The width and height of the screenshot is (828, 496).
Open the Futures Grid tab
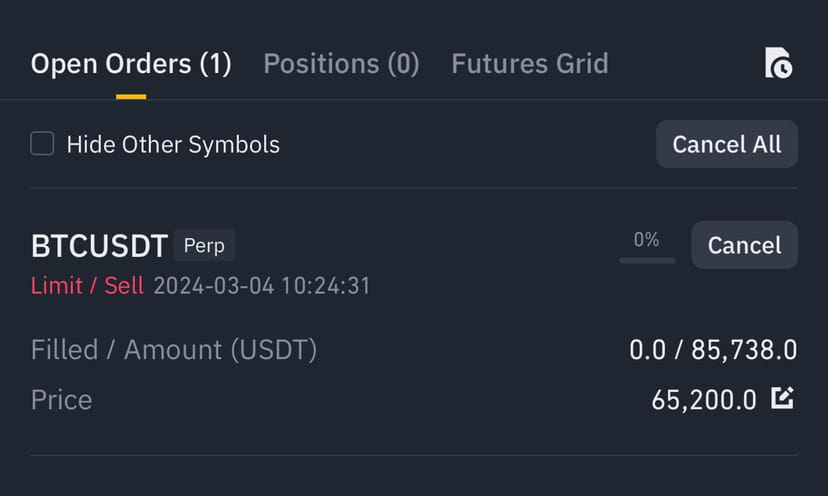pos(530,64)
